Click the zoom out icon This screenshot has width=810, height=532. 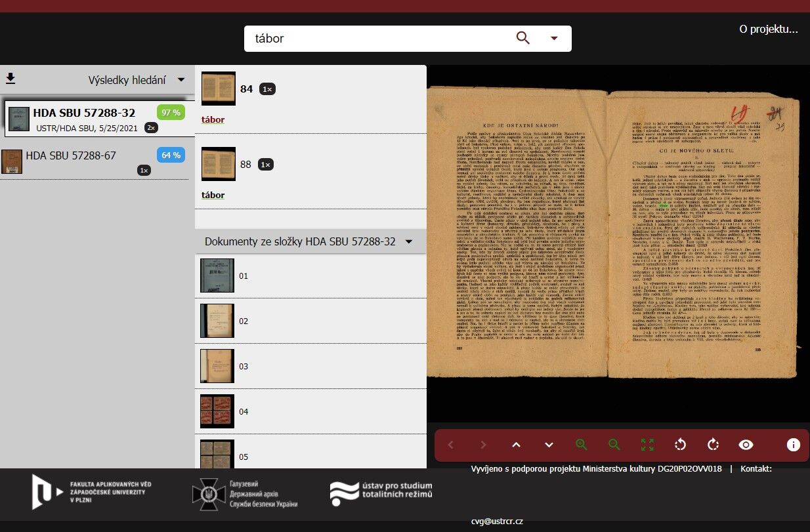tap(614, 445)
